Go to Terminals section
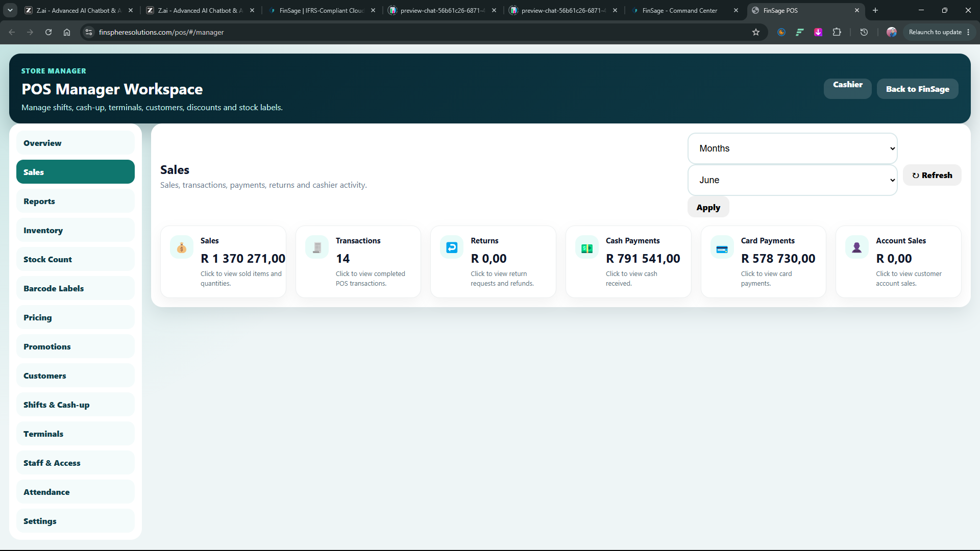 click(x=76, y=434)
